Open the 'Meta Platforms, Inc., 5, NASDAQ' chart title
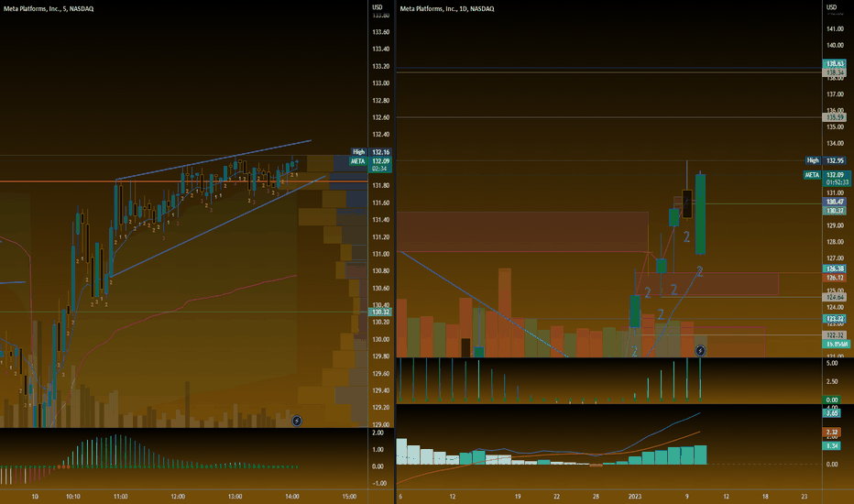Screen dimensions: 854x504 (x=49, y=9)
